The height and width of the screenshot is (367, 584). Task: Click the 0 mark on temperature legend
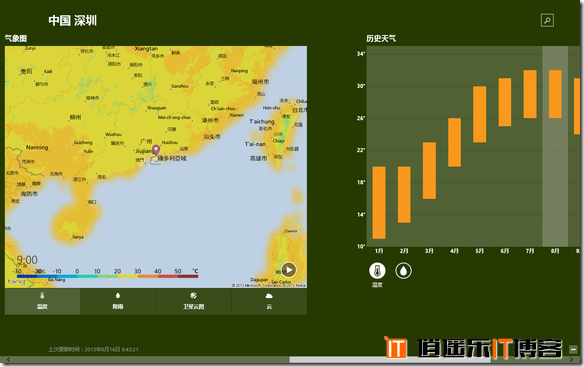[77, 271]
